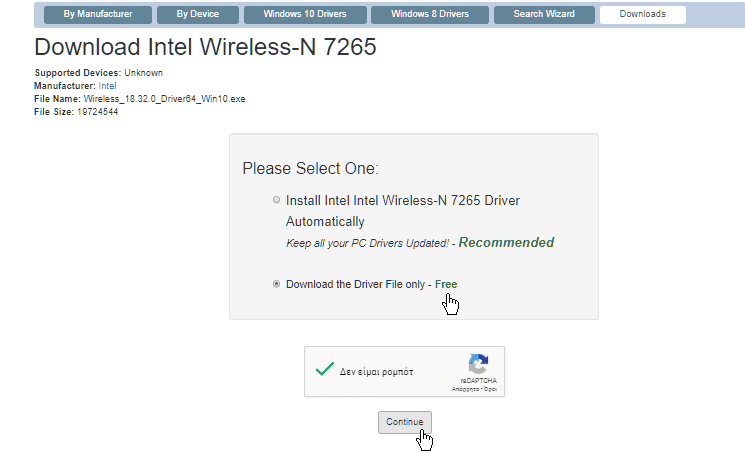Click the green Free label
Screen dimensions: 745x452
click(x=446, y=284)
